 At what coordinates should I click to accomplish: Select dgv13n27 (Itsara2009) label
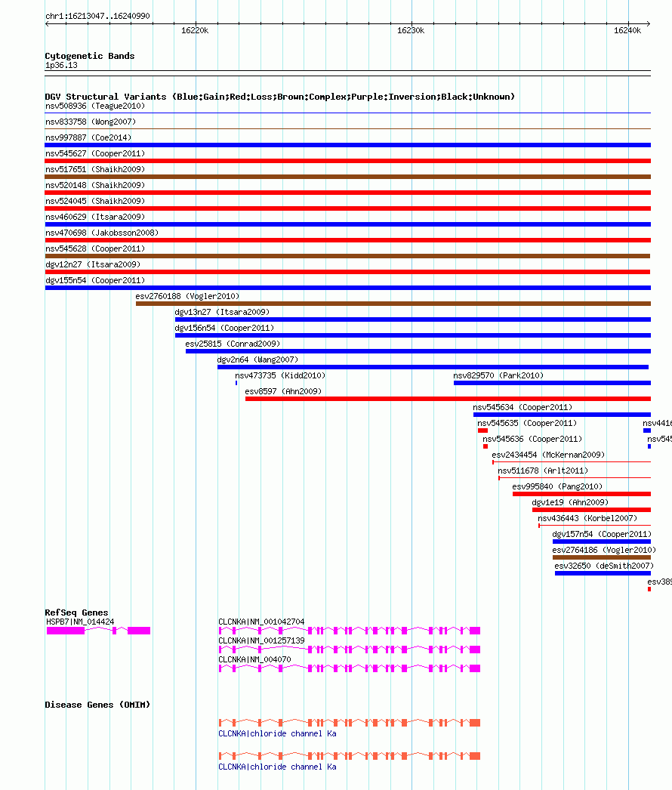click(222, 313)
